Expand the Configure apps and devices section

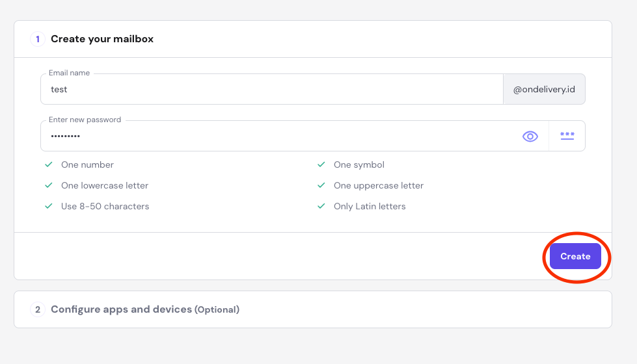point(144,309)
